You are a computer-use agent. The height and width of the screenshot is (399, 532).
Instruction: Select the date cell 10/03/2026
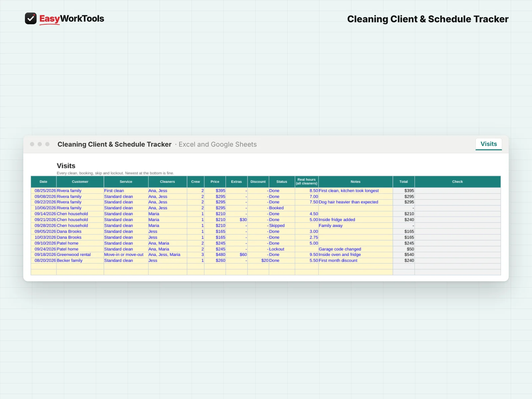(x=44, y=237)
